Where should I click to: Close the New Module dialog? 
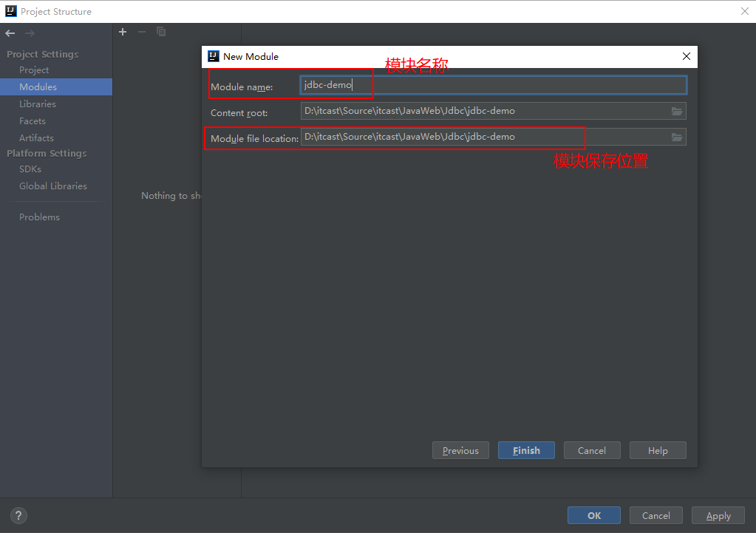686,57
